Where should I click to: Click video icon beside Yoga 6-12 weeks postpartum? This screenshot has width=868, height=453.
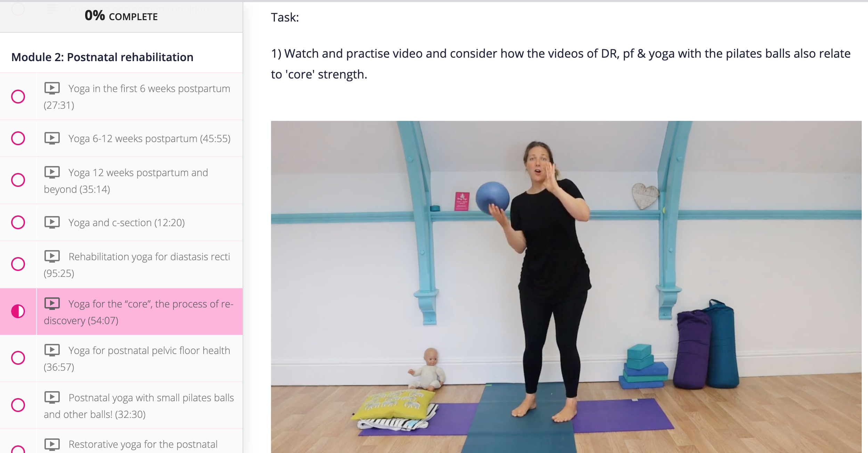[52, 138]
